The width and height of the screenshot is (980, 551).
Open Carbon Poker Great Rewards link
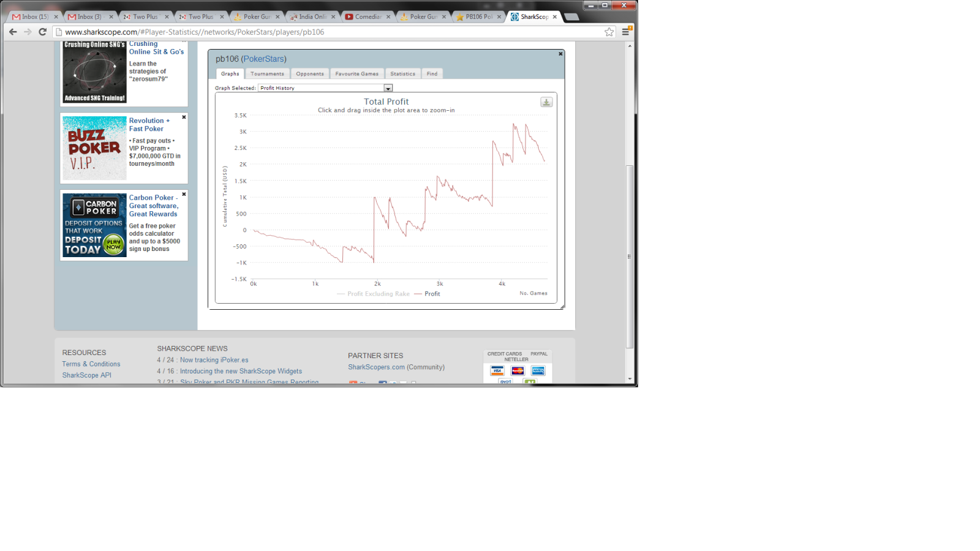(154, 206)
